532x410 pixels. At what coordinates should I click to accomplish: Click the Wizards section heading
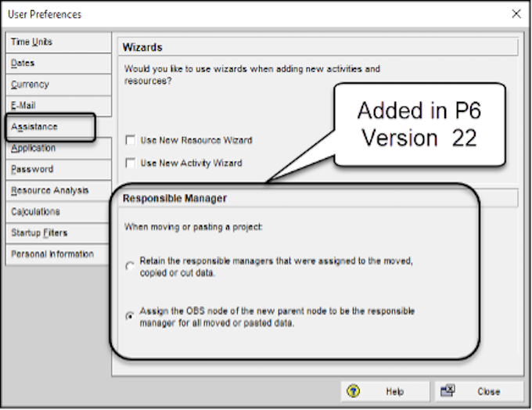pyautogui.click(x=142, y=48)
